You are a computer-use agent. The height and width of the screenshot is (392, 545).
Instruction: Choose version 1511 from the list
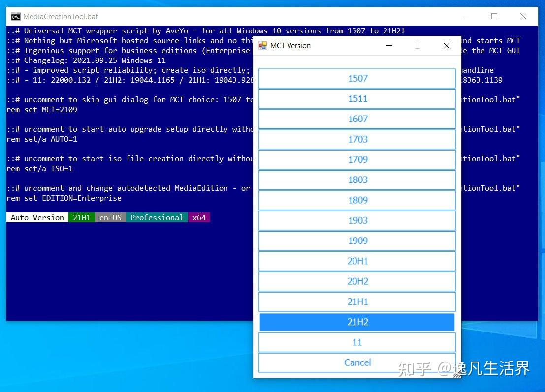pos(357,98)
